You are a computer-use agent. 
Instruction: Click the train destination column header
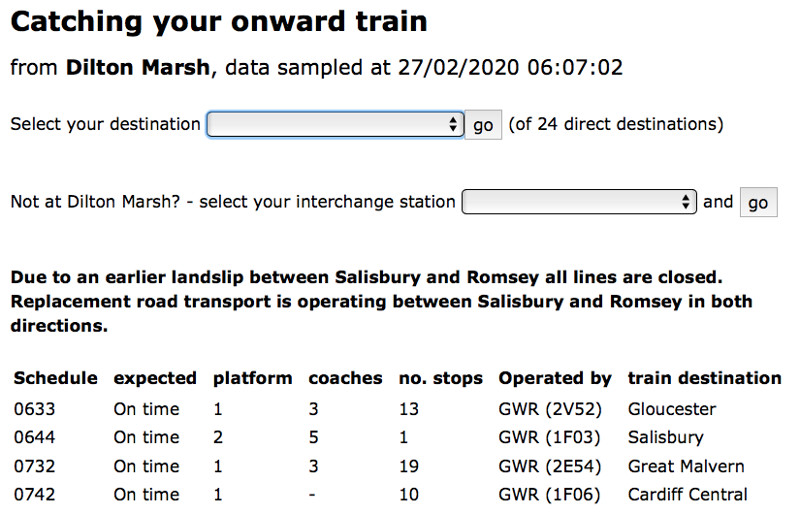pos(704,378)
